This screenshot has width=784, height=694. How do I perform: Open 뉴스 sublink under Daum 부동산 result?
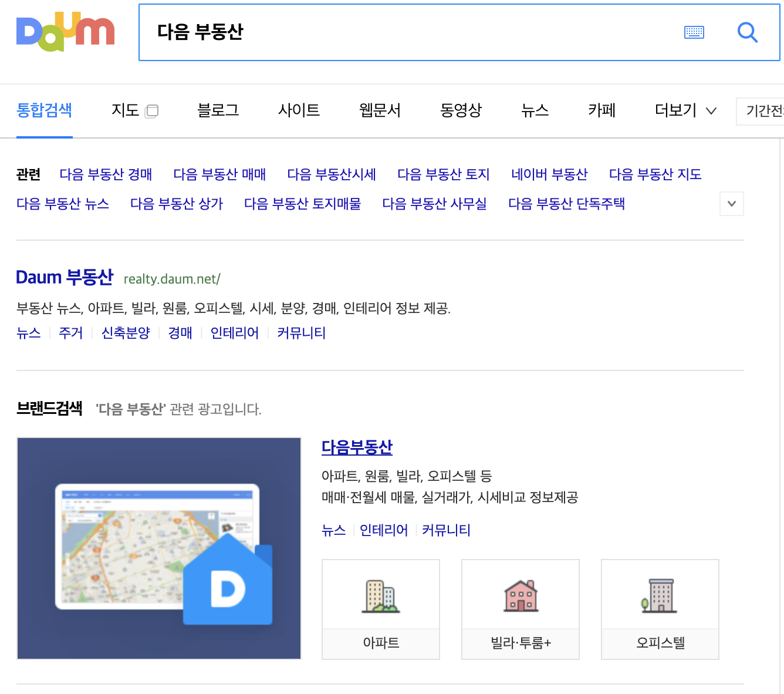point(29,333)
